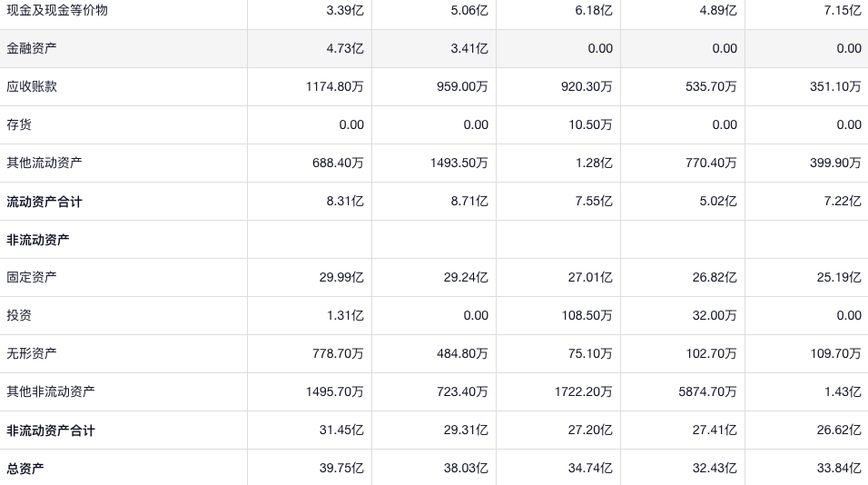The width and height of the screenshot is (868, 485).
Task: Select the 非流动资产合计 total row label
Action: (51, 431)
